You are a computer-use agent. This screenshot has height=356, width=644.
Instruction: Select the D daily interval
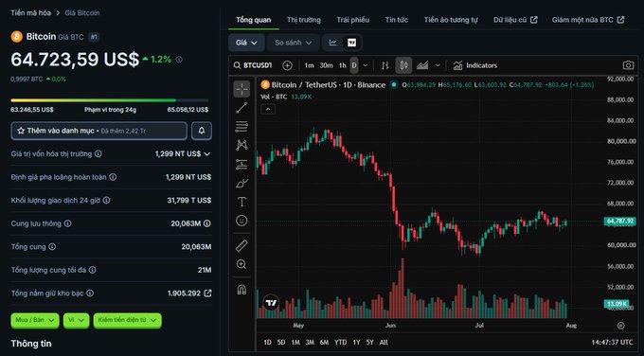click(354, 65)
